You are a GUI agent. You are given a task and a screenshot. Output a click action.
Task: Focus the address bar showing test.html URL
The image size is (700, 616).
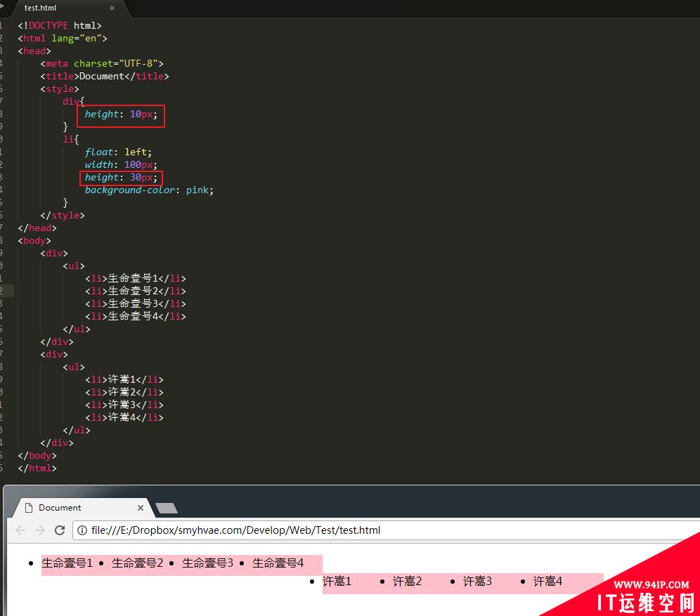[x=386, y=530]
